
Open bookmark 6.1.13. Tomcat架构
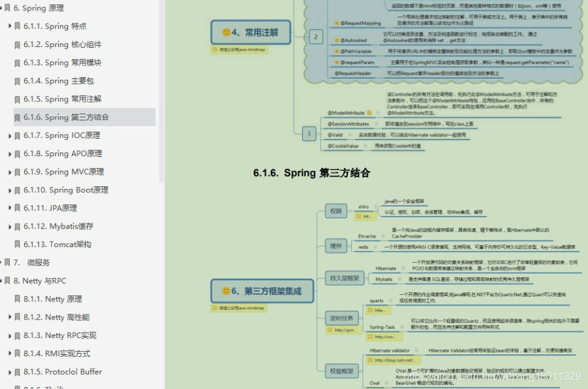[58, 245]
